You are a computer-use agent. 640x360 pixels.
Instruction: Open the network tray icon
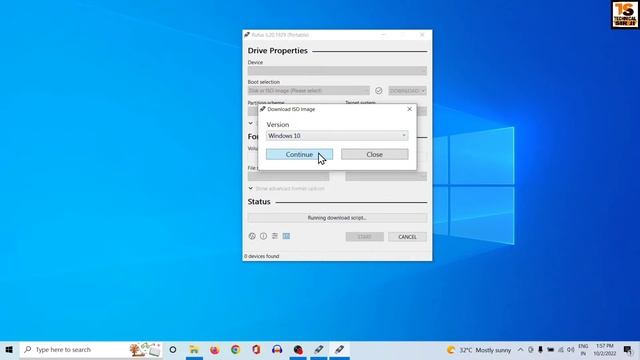click(x=561, y=350)
